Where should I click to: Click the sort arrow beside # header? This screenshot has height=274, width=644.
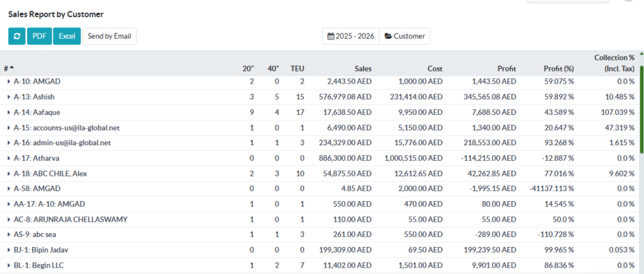point(11,68)
